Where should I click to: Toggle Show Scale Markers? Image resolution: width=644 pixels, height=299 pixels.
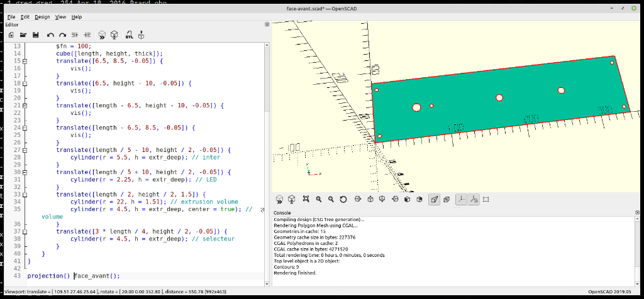[x=474, y=199]
